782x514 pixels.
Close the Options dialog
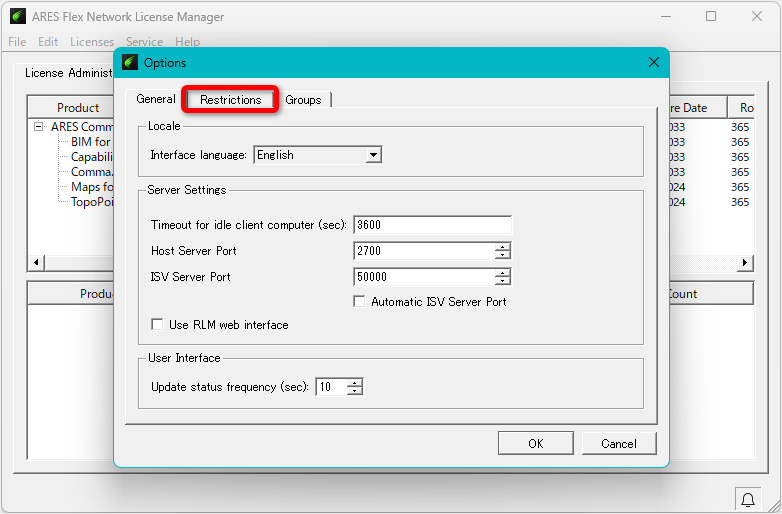654,62
